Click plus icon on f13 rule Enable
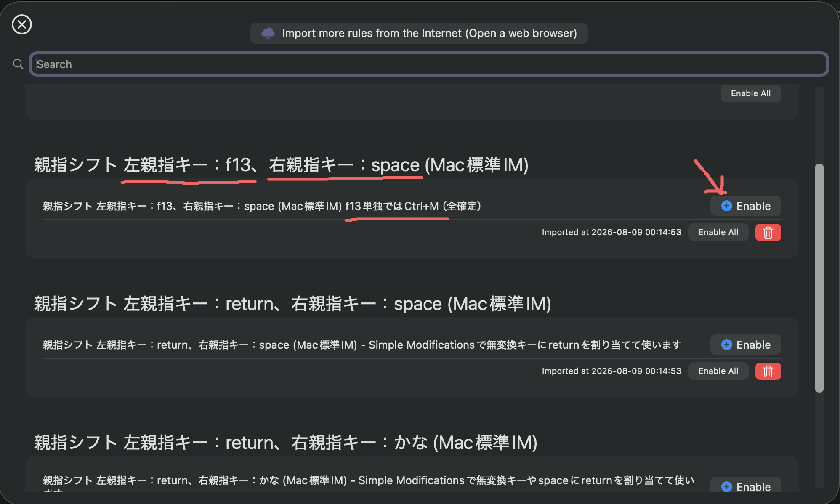Screen dimensions: 840x504 coord(727,206)
